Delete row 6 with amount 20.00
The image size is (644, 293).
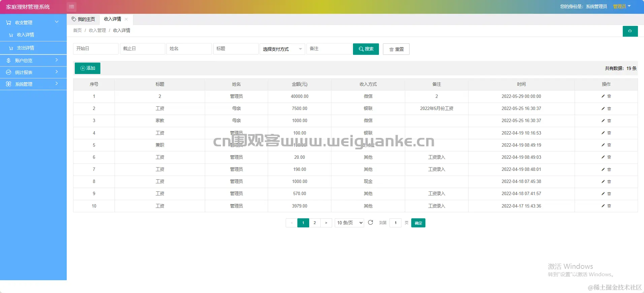point(609,157)
